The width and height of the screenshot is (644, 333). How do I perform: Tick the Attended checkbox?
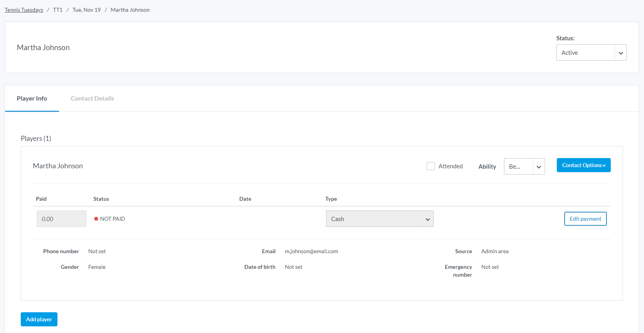pos(431,166)
